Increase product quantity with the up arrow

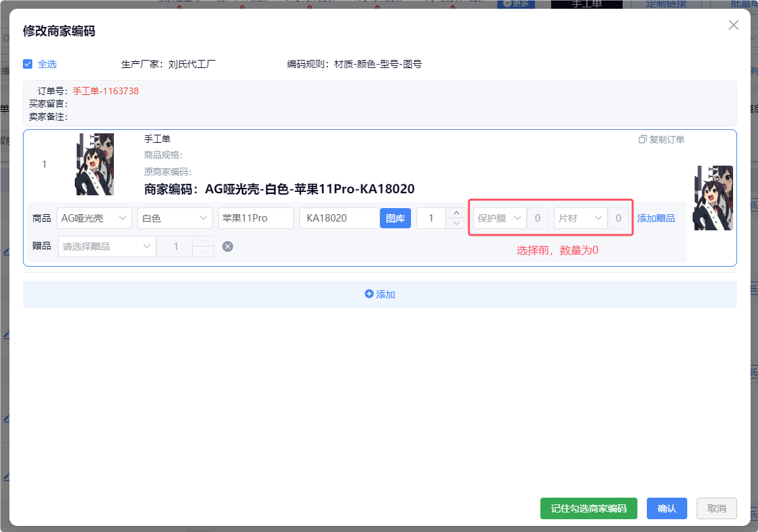point(456,213)
